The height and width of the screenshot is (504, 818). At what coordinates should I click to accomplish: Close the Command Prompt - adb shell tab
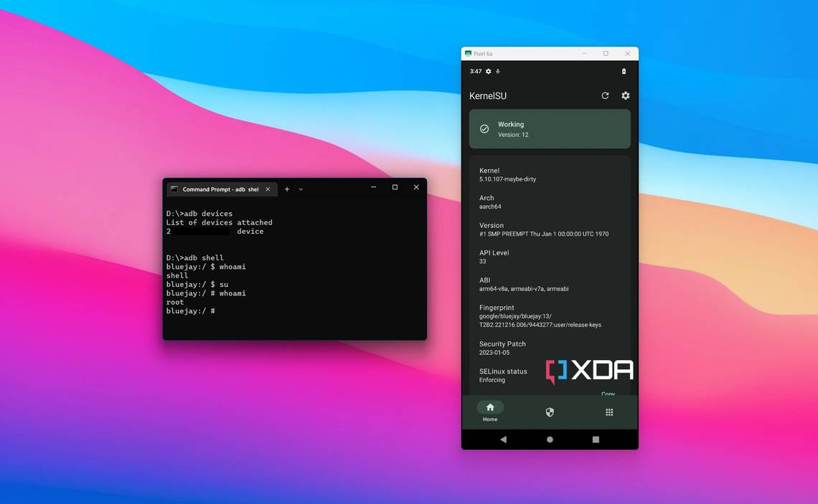click(x=268, y=189)
